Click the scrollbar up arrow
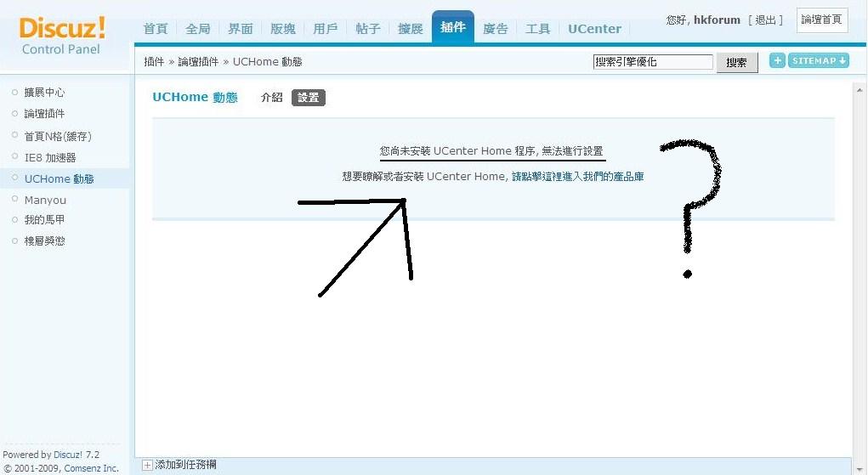Viewport: 868px width, 475px height. tap(859, 90)
